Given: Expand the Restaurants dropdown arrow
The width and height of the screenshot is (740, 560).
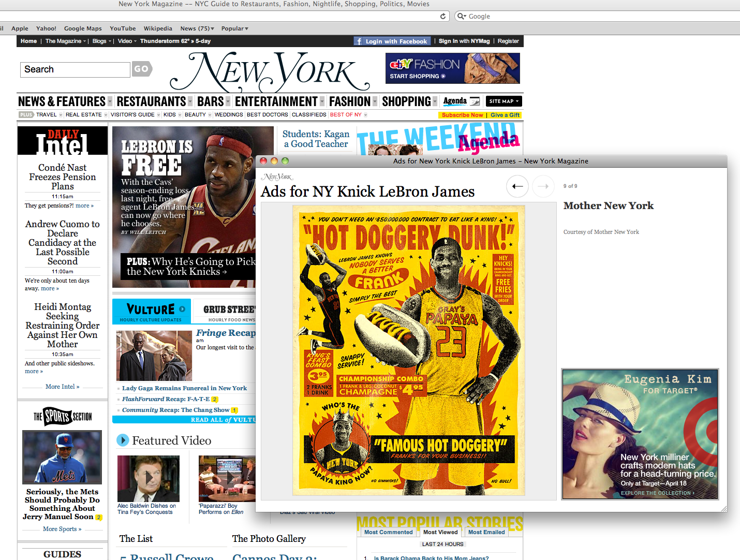Looking at the screenshot, I should point(190,101).
